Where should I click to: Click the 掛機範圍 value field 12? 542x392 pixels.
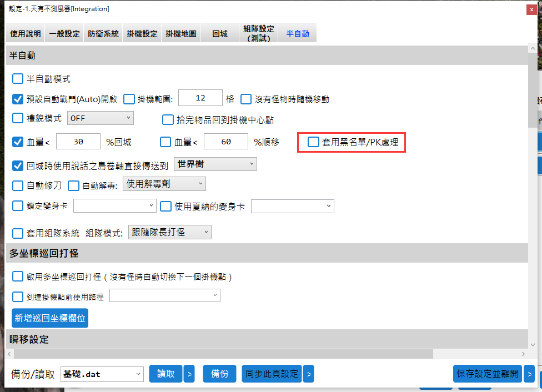coord(200,98)
